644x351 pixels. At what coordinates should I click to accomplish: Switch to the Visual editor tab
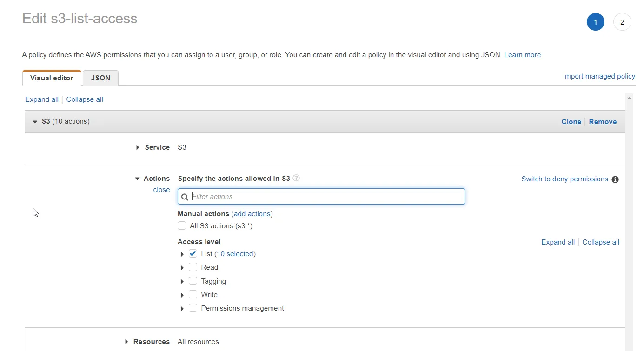51,78
